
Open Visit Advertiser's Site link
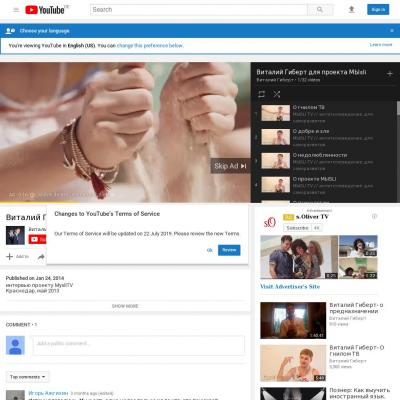pyautogui.click(x=290, y=286)
